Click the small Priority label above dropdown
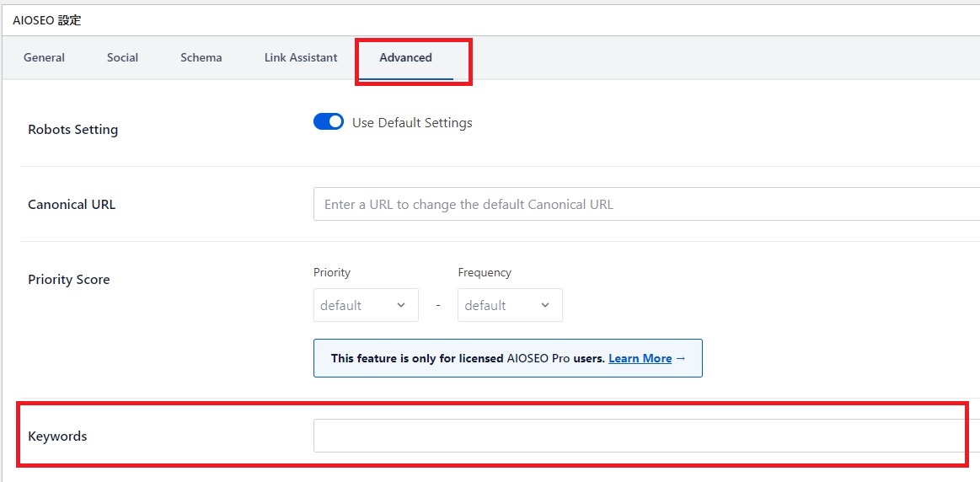Screen dimensions: 980x482 332,272
